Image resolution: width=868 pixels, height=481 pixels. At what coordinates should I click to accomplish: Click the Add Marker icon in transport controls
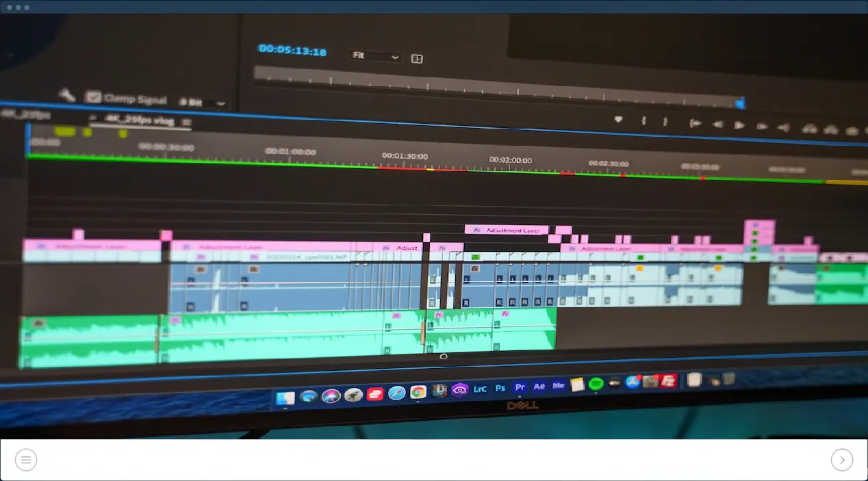click(x=619, y=120)
